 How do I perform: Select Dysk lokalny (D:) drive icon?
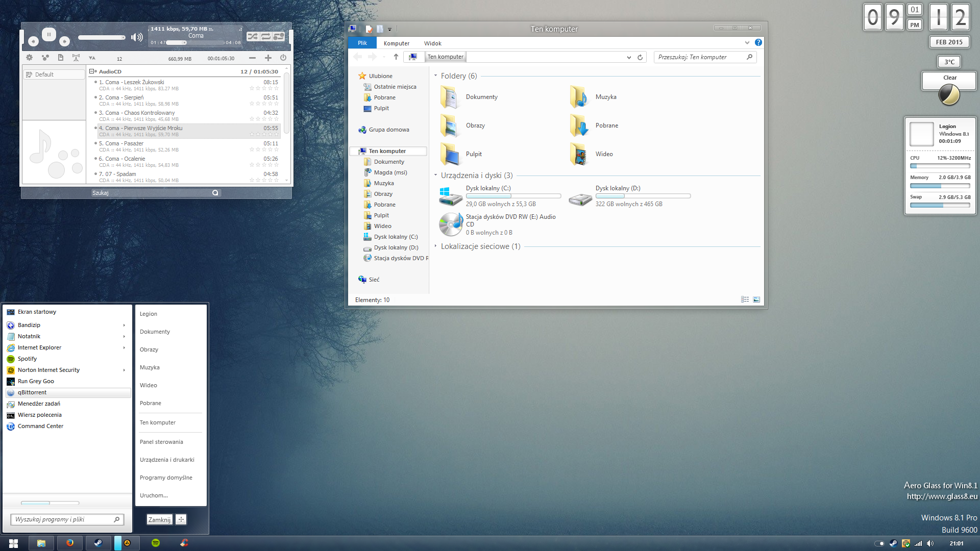click(x=580, y=199)
